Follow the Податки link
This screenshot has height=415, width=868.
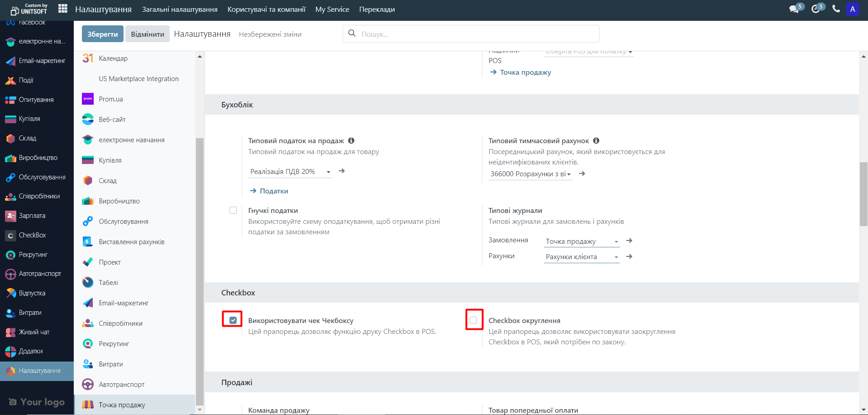(273, 191)
